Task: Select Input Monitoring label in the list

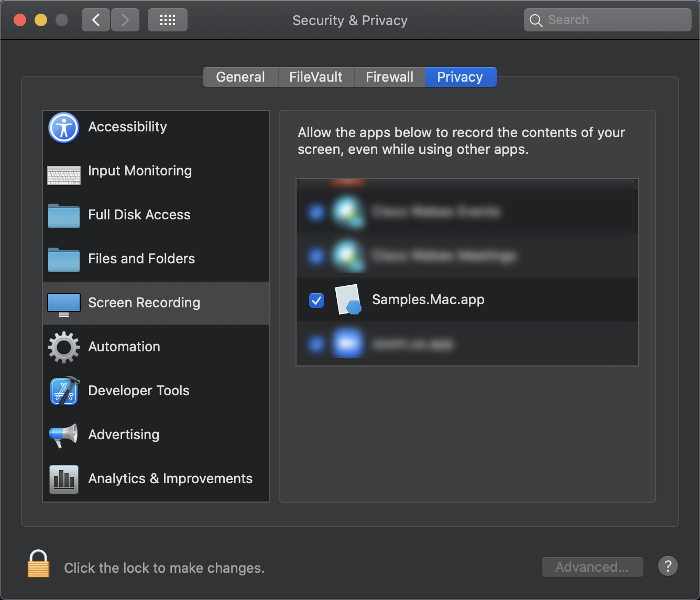Action: 140,171
